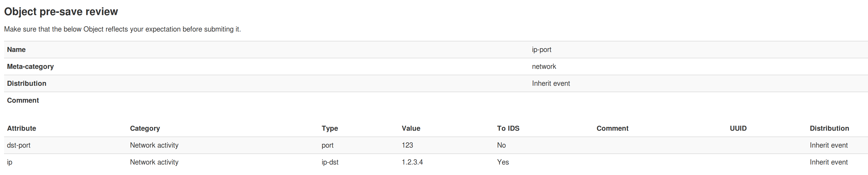Screen dimensions: 868x175
Task: Click the Name row label
Action: coord(16,50)
